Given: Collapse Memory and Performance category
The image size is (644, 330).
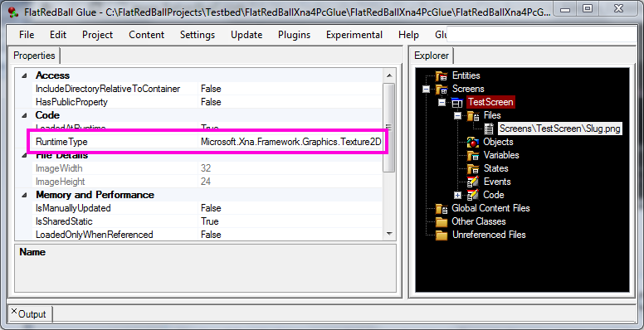Looking at the screenshot, I should point(24,195).
